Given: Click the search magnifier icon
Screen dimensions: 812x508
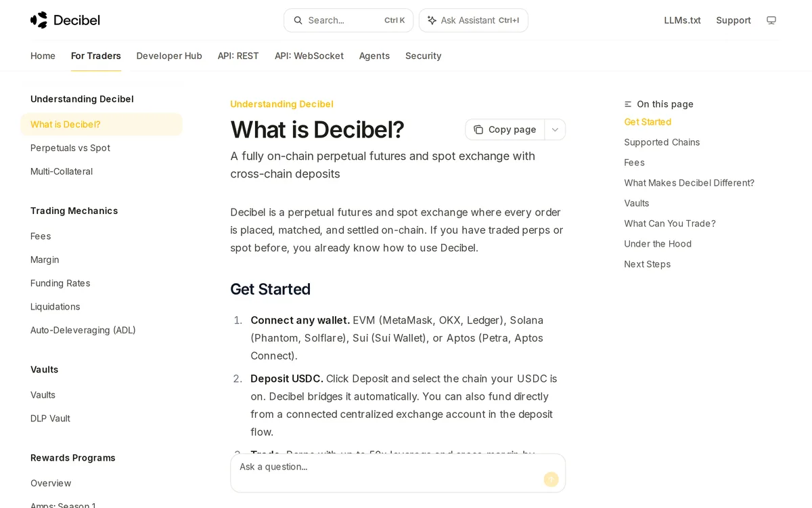Looking at the screenshot, I should pyautogui.click(x=298, y=20).
